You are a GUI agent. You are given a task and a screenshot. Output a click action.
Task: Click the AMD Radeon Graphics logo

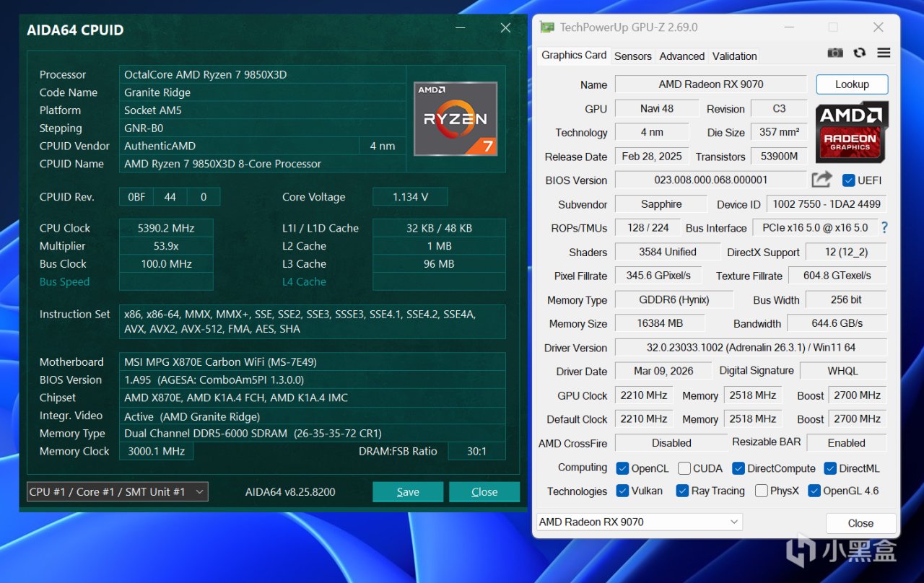852,132
